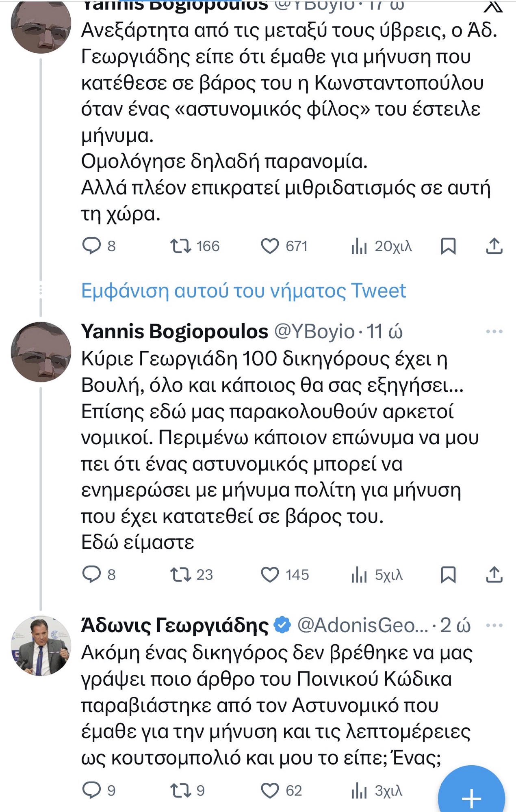Open Άδωνις Γεωργιάδης profile picture

click(41, 646)
